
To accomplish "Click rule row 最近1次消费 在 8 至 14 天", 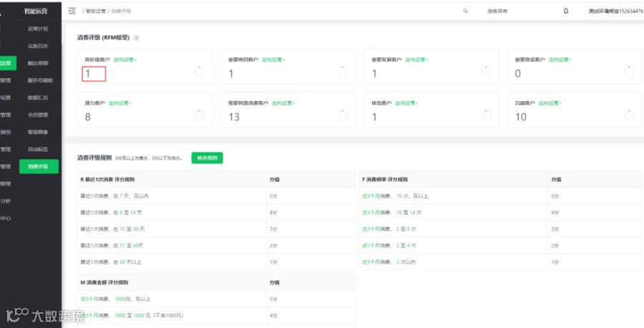I will (x=216, y=213).
